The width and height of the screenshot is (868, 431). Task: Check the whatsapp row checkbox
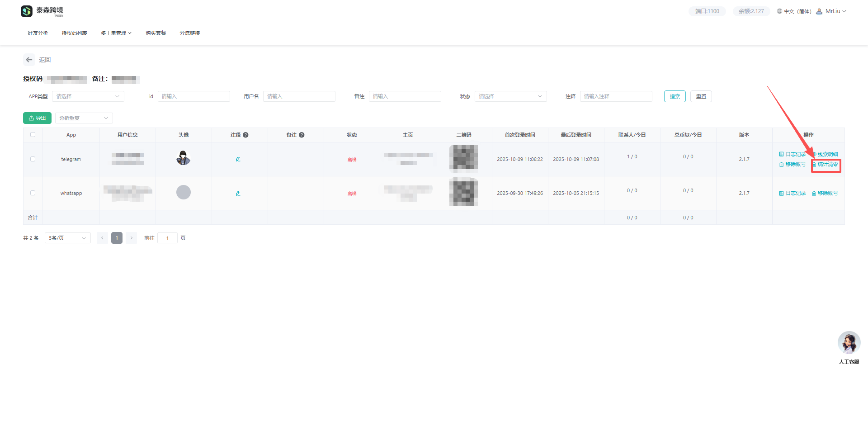tap(33, 193)
